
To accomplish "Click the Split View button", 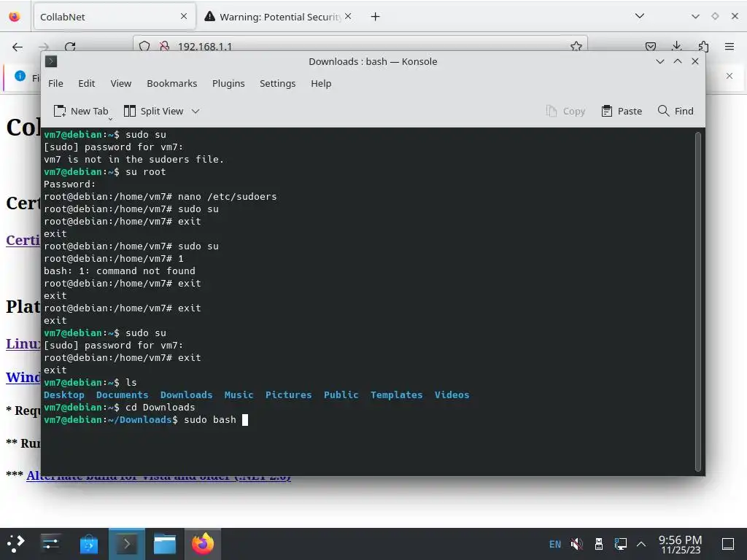I will coord(153,111).
